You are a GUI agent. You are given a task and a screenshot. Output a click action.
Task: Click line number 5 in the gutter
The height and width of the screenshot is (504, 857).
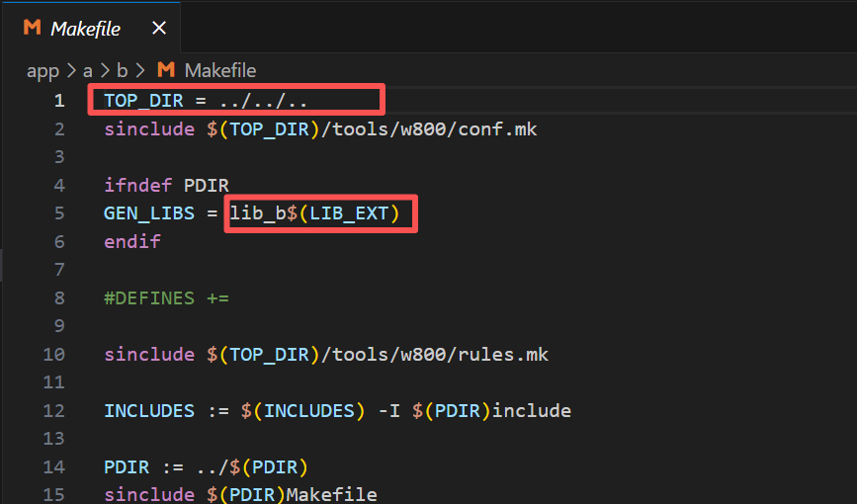click(x=59, y=213)
